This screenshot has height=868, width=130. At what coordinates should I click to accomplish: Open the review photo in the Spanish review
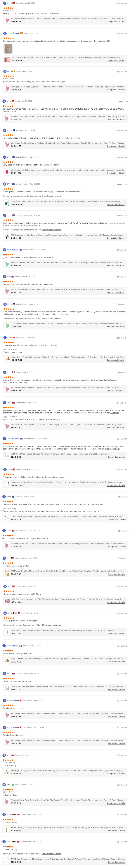tap(8, 48)
